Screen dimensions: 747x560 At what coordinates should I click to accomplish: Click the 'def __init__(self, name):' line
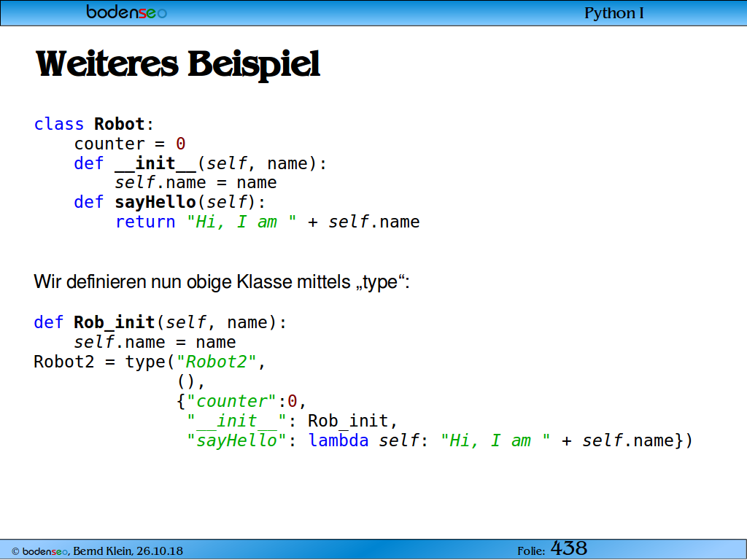(200, 163)
